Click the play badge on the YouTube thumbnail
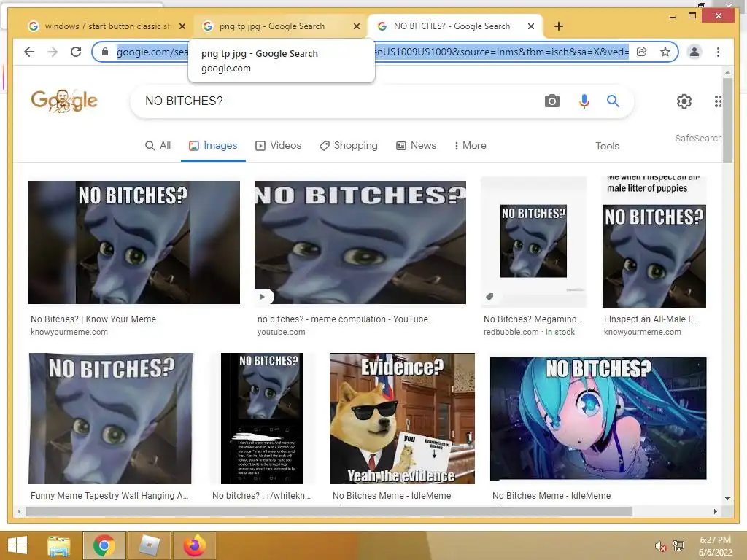 (262, 297)
